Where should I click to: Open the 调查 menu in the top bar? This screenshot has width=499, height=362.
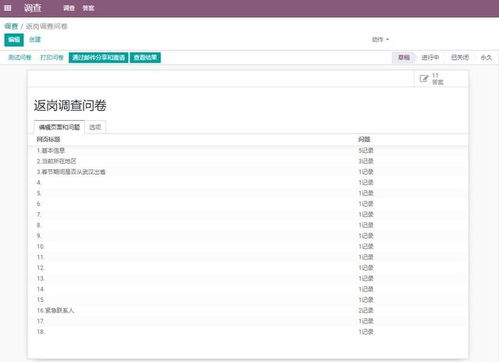[69, 8]
